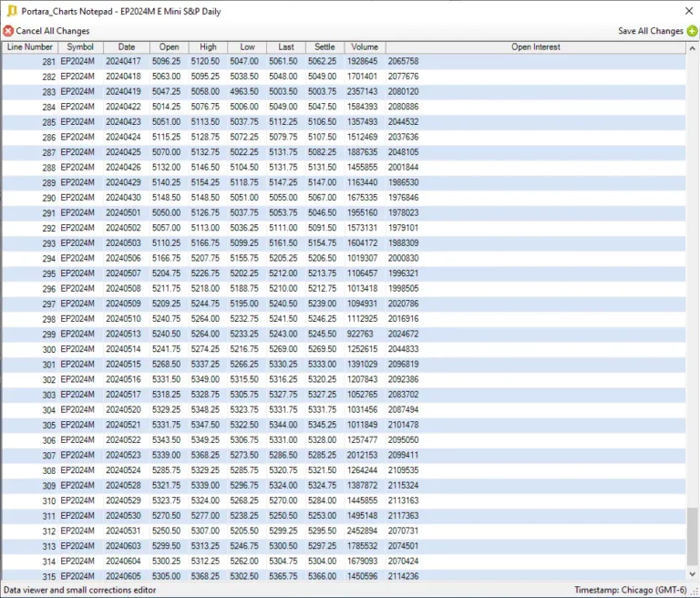Select high value 5132.75 in line 287
This screenshot has width=700, height=598.
pos(205,152)
